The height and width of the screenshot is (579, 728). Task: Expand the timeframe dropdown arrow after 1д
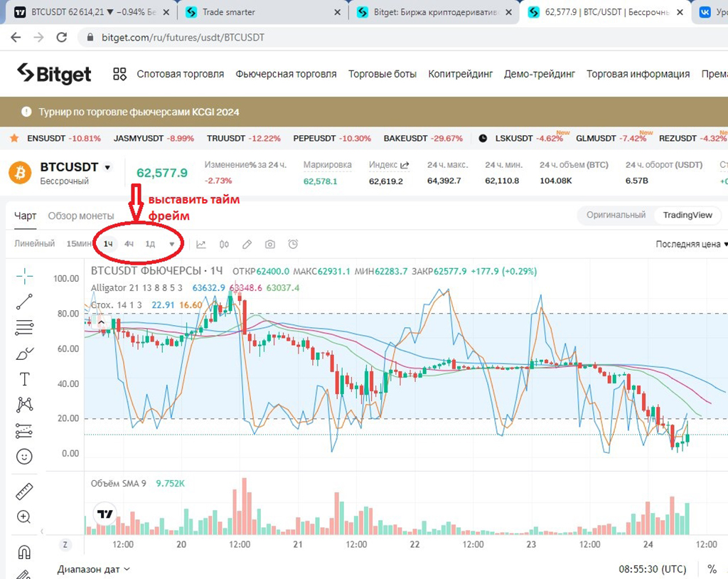pyautogui.click(x=171, y=244)
